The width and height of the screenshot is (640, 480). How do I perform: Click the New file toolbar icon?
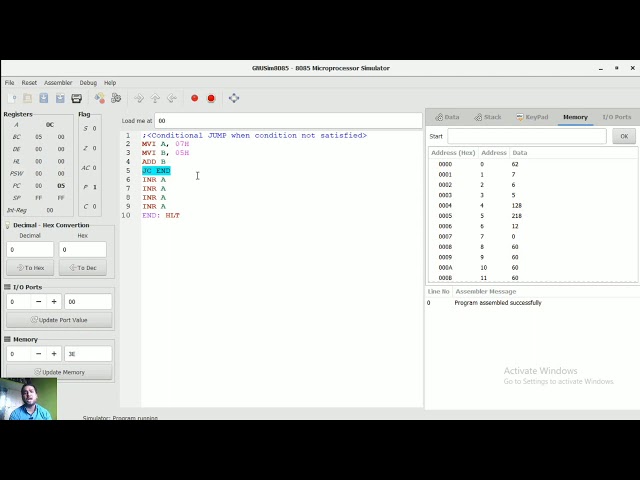pyautogui.click(x=12, y=98)
